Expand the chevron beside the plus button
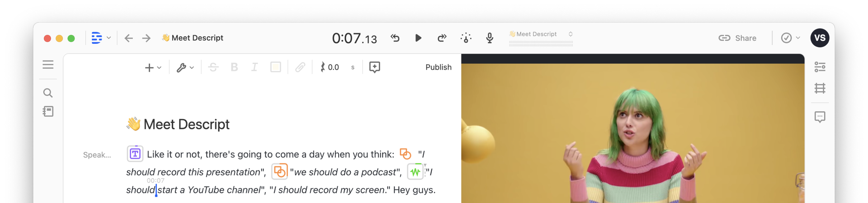Screen dimensions: 868x203 pyautogui.click(x=159, y=68)
